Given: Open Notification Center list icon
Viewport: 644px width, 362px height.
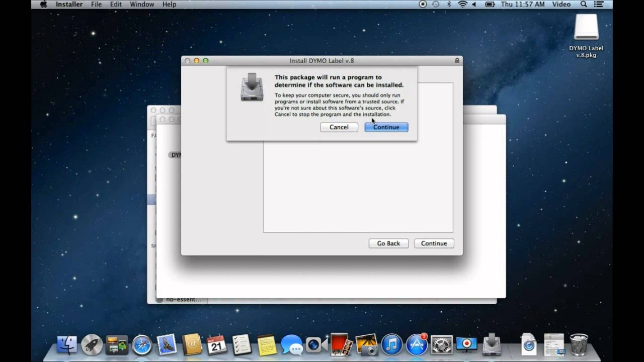Looking at the screenshot, I should pos(599,5).
